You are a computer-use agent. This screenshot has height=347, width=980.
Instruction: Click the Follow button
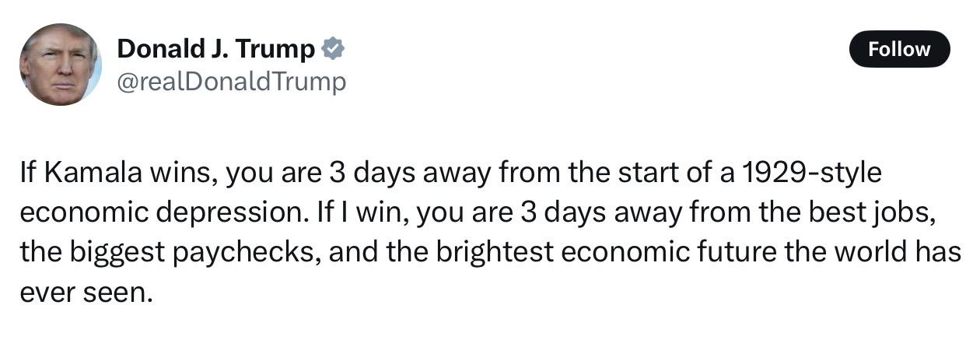[x=899, y=49]
